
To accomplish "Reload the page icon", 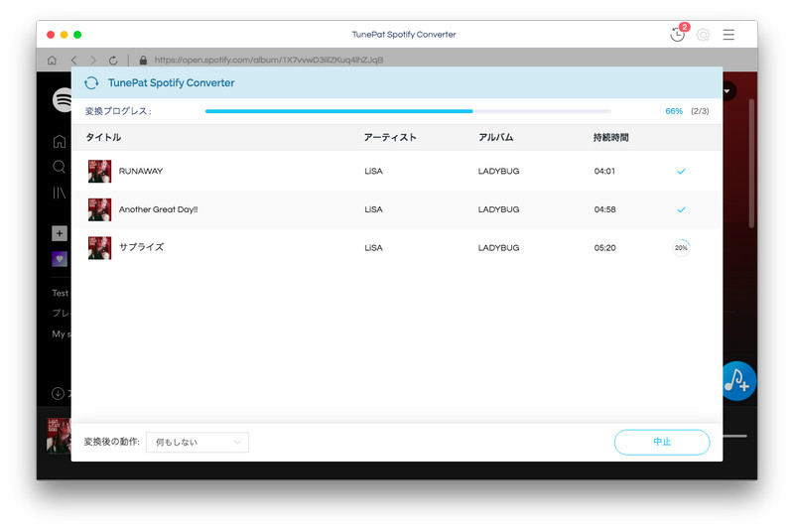I will 113,61.
